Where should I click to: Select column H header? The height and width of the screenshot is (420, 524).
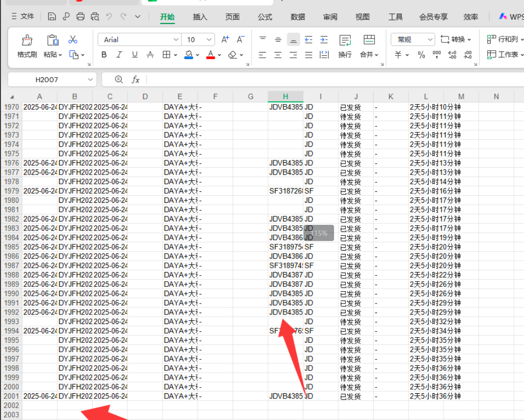pyautogui.click(x=285, y=96)
